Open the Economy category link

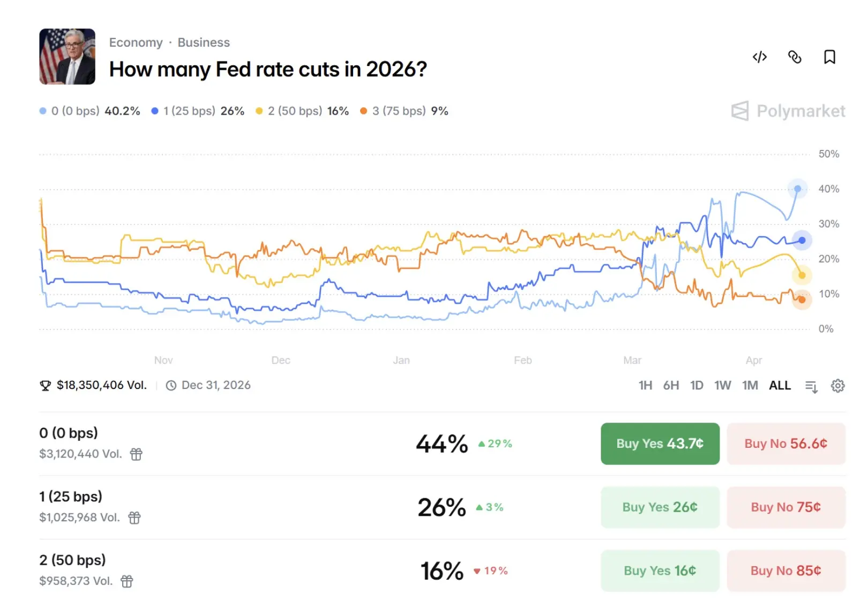(x=136, y=42)
